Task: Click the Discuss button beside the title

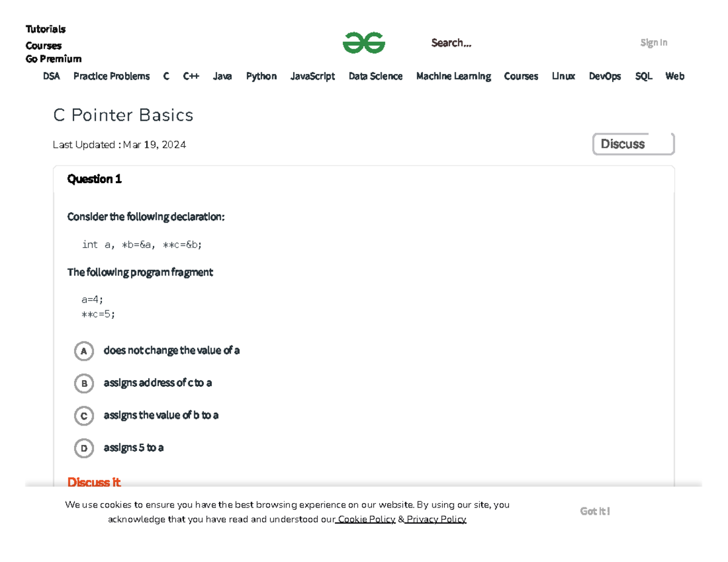Action: 633,144
